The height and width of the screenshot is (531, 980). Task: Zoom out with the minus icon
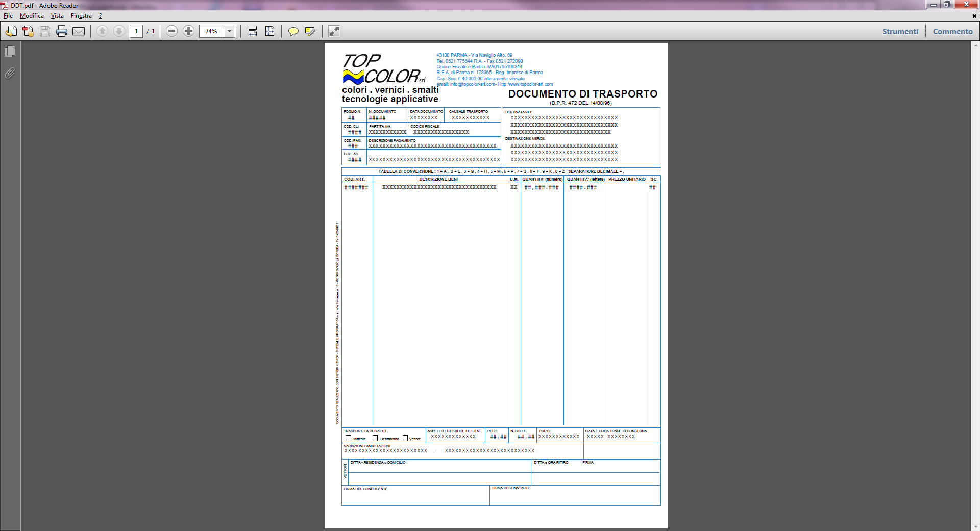click(172, 31)
